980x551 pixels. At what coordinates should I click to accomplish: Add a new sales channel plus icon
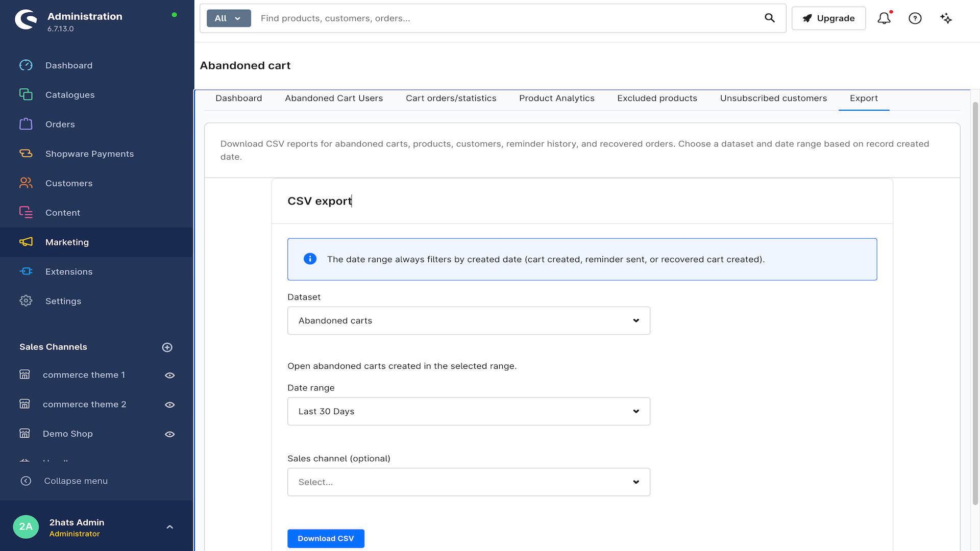[x=167, y=347]
